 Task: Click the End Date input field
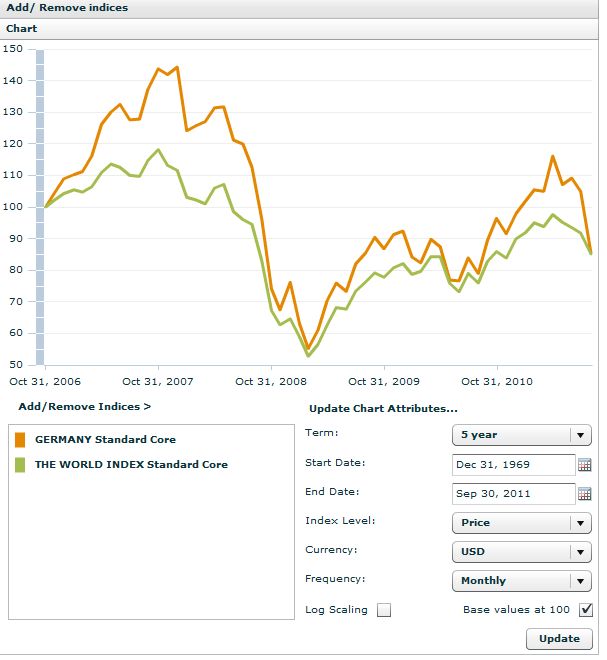(514, 494)
